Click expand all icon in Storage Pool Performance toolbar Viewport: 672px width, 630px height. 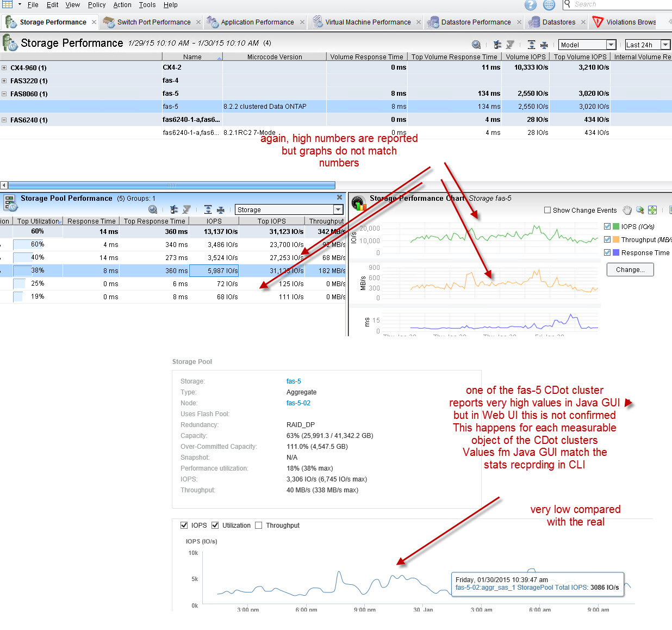[x=208, y=209]
